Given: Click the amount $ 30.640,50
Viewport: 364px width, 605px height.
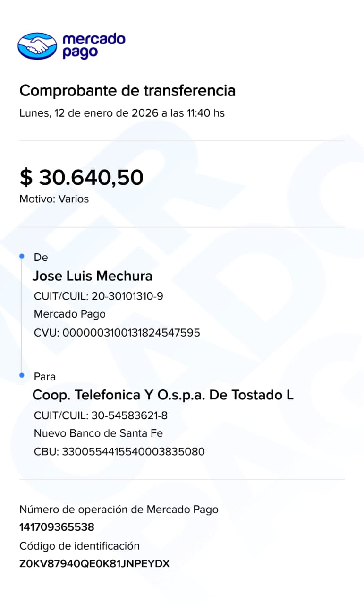Looking at the screenshot, I should (81, 177).
